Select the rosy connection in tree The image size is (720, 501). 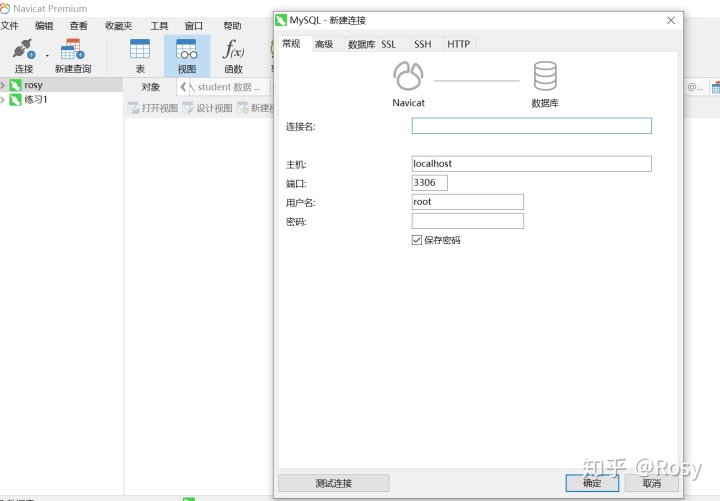[x=62, y=85]
